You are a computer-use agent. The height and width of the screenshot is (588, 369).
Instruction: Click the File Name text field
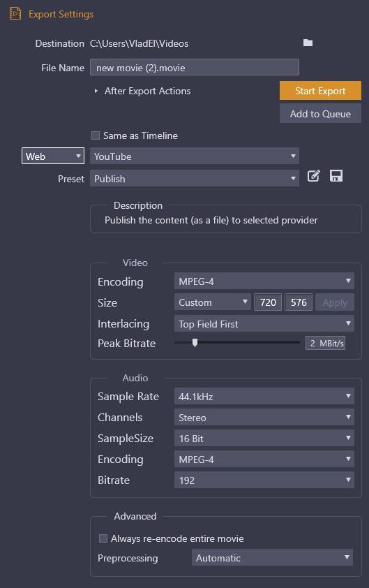(195, 67)
